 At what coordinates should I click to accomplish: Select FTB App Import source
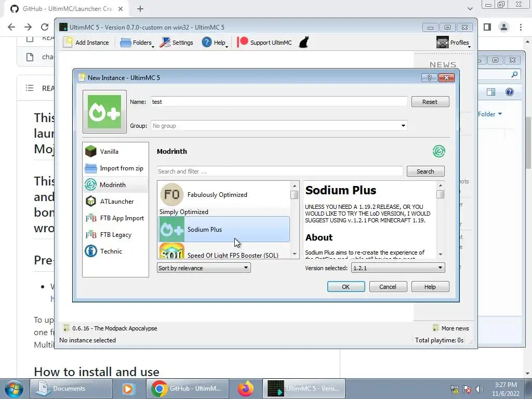[x=115, y=218]
